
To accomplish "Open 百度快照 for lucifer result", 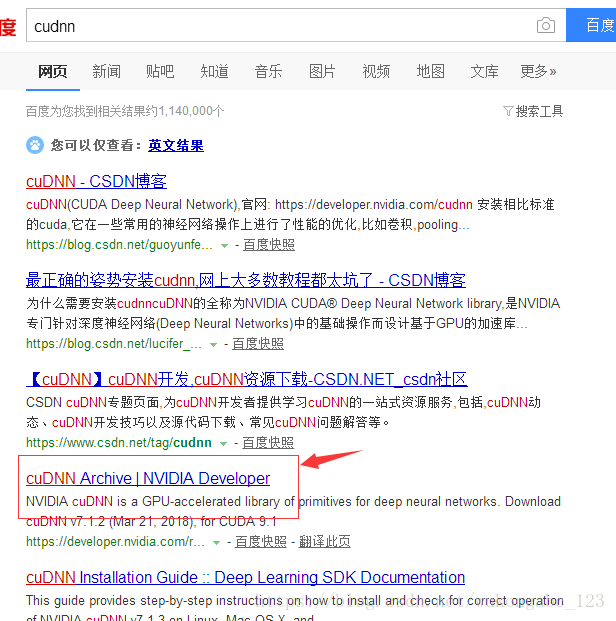I will pyautogui.click(x=258, y=344).
